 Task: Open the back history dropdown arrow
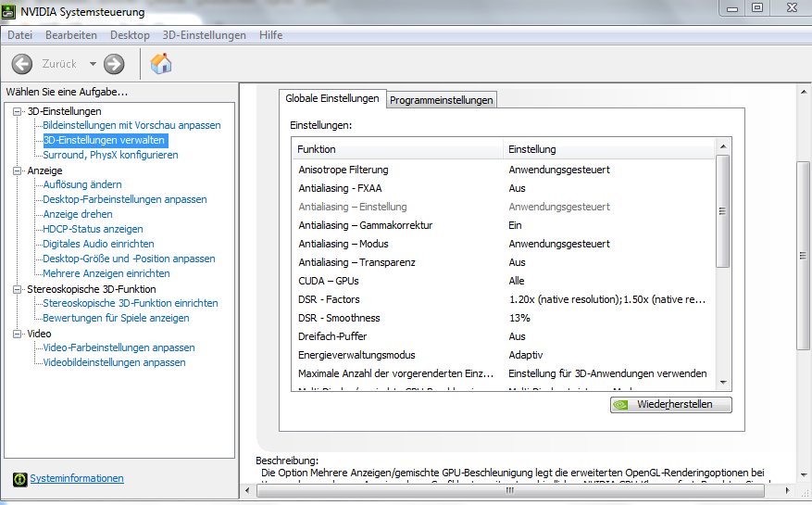point(93,64)
